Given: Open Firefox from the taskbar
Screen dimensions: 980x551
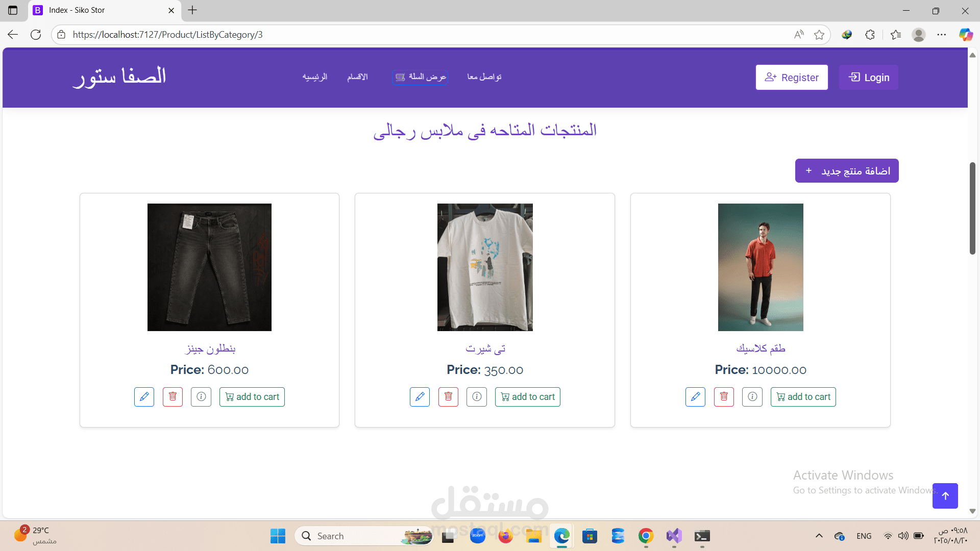Looking at the screenshot, I should tap(505, 536).
